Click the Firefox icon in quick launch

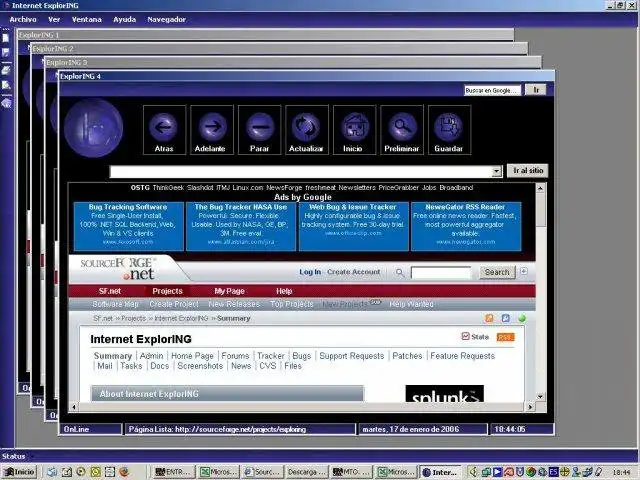[124, 472]
